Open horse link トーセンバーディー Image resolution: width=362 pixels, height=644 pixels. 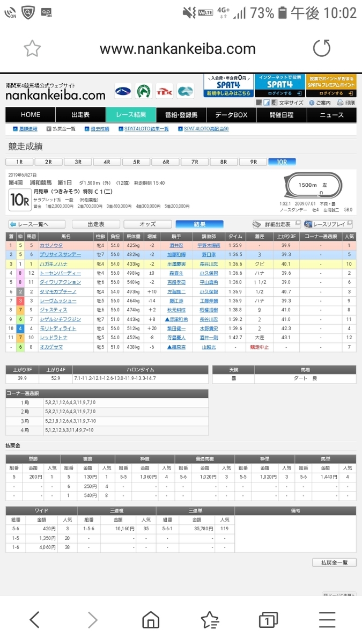[x=60, y=273]
